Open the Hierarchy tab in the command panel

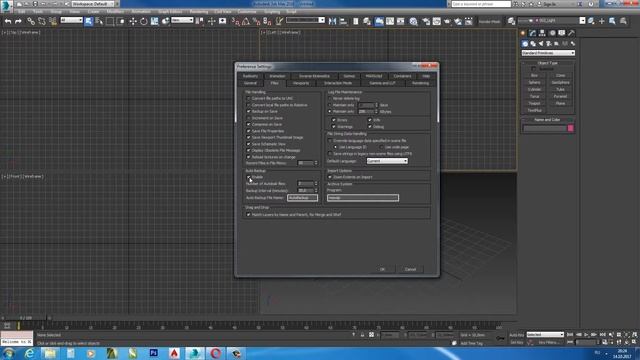pyautogui.click(x=542, y=33)
